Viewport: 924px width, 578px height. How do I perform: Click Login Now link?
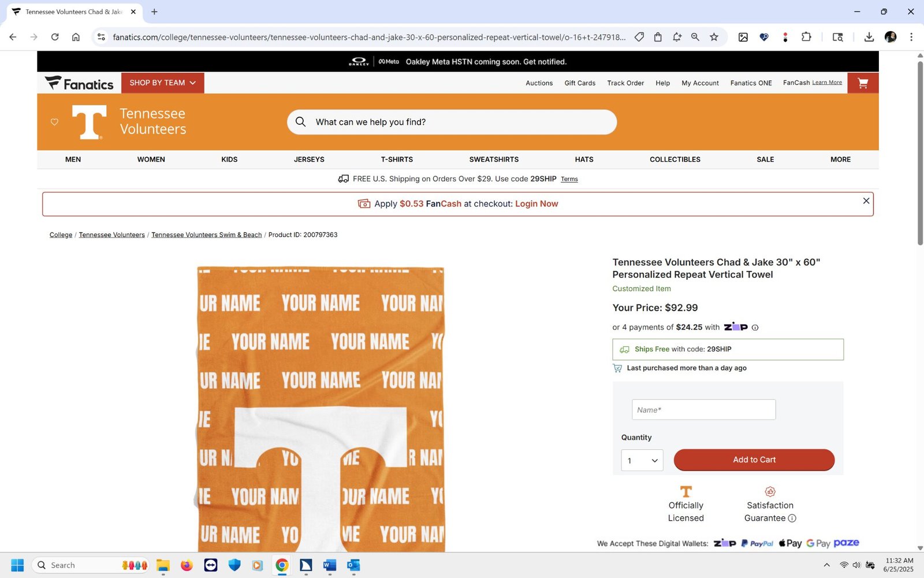[x=536, y=204]
